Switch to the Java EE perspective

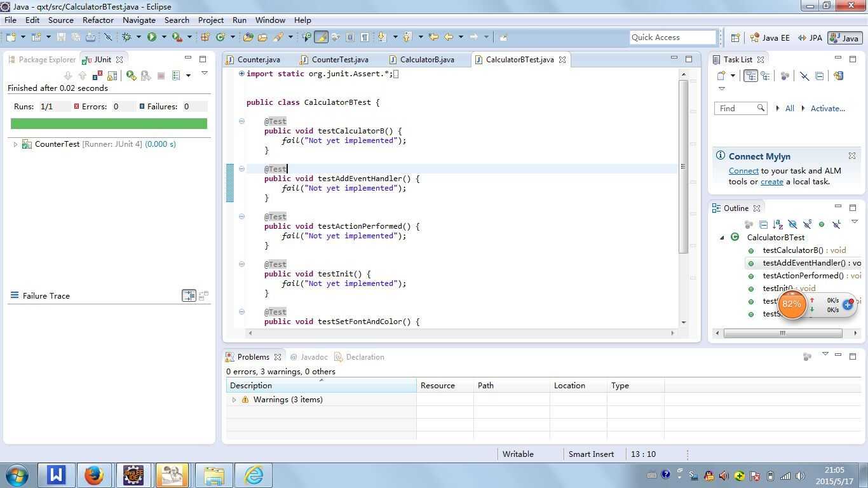point(770,37)
